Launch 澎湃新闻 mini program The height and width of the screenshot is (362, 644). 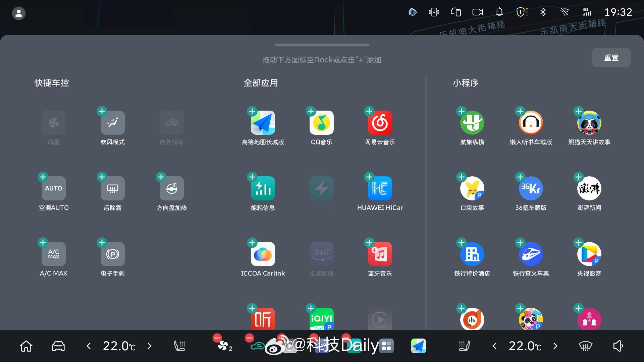(x=589, y=188)
